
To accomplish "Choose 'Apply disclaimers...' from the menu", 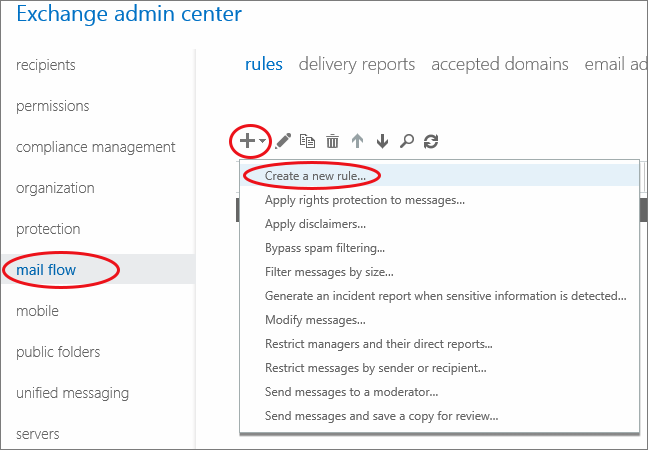I will (x=315, y=223).
